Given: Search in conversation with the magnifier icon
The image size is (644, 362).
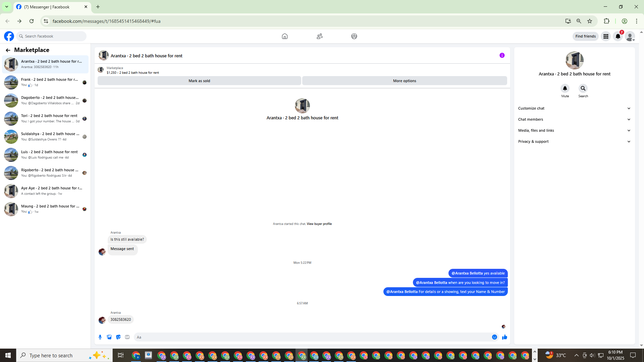Looking at the screenshot, I should coord(583,88).
